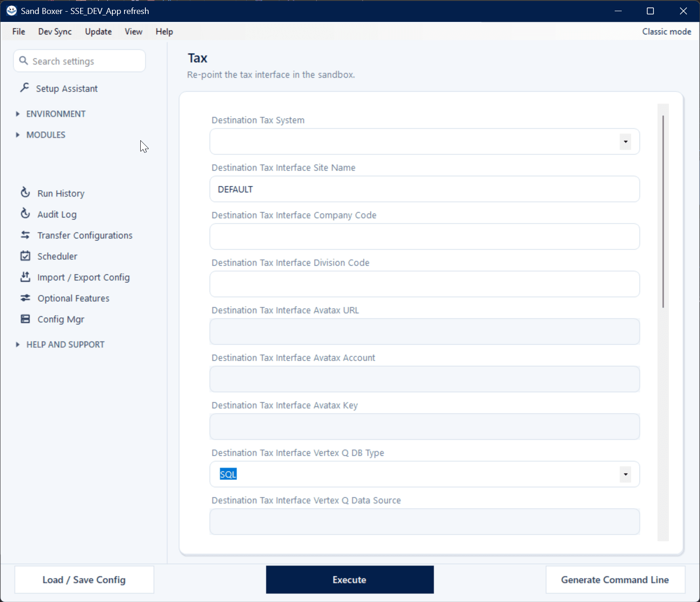Image resolution: width=700 pixels, height=602 pixels.
Task: Click the Execute button
Action: [x=350, y=580]
